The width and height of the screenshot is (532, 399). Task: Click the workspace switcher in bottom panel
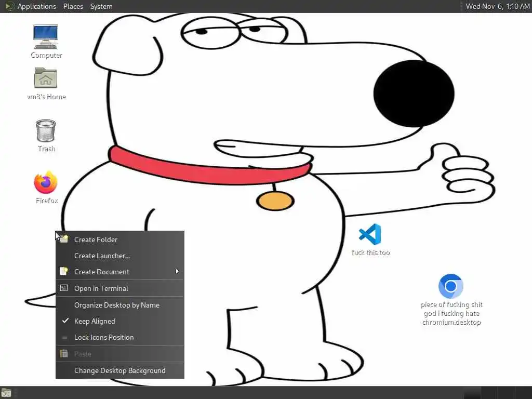coord(497,393)
